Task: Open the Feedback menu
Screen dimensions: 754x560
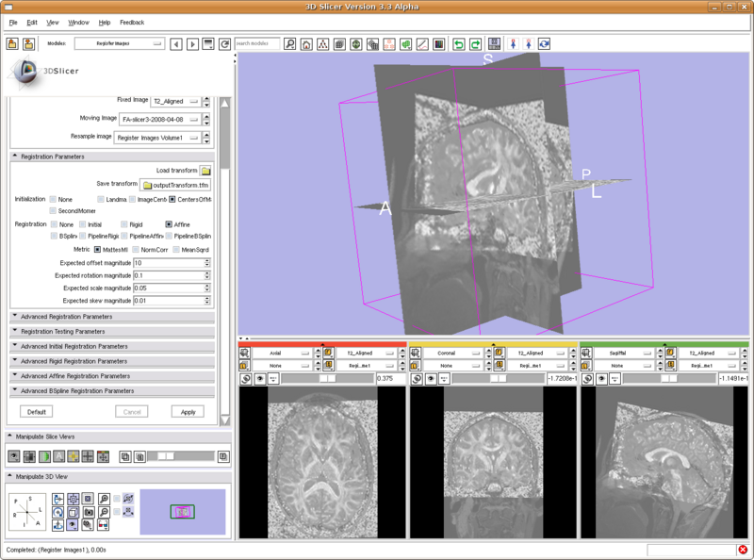Action: point(132,22)
